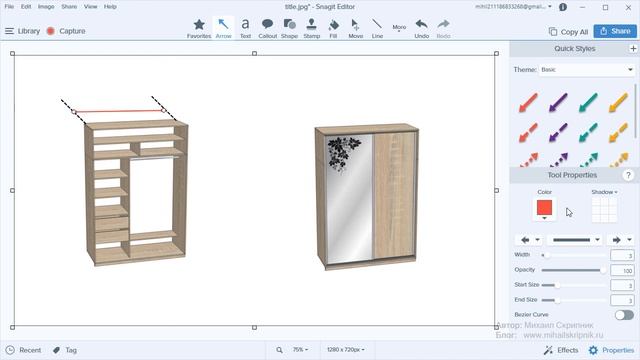Apply the purple solid arrow quick style
The image size is (640, 360).
[558, 102]
